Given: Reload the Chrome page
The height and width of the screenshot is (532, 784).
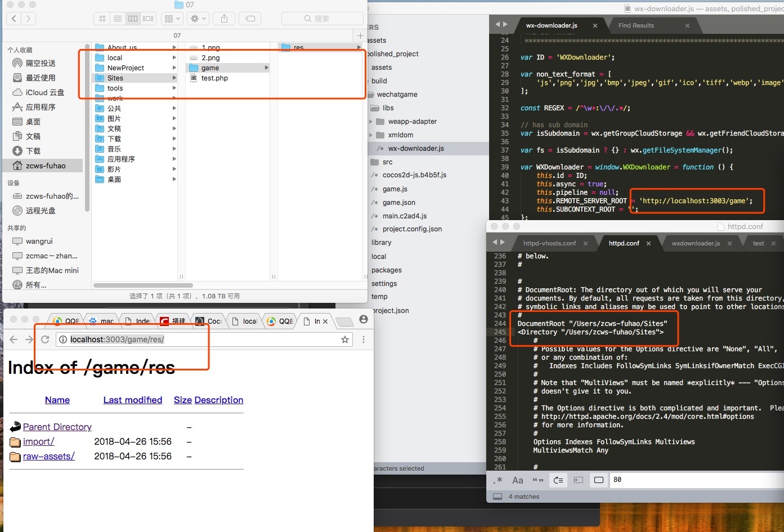Looking at the screenshot, I should click(x=45, y=339).
